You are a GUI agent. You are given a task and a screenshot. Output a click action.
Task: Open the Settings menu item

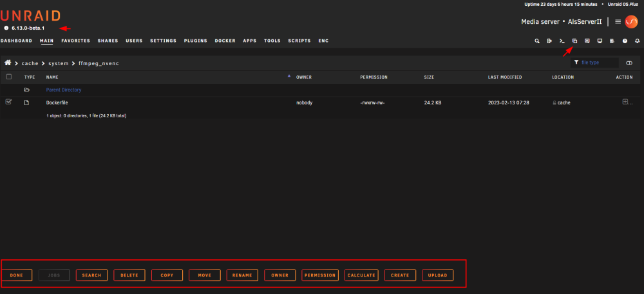163,41
